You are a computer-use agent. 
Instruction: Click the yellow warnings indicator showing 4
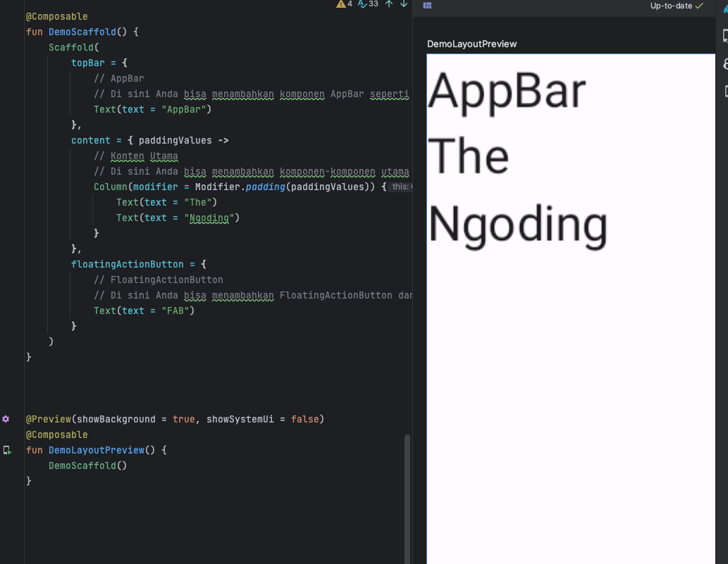point(344,4)
